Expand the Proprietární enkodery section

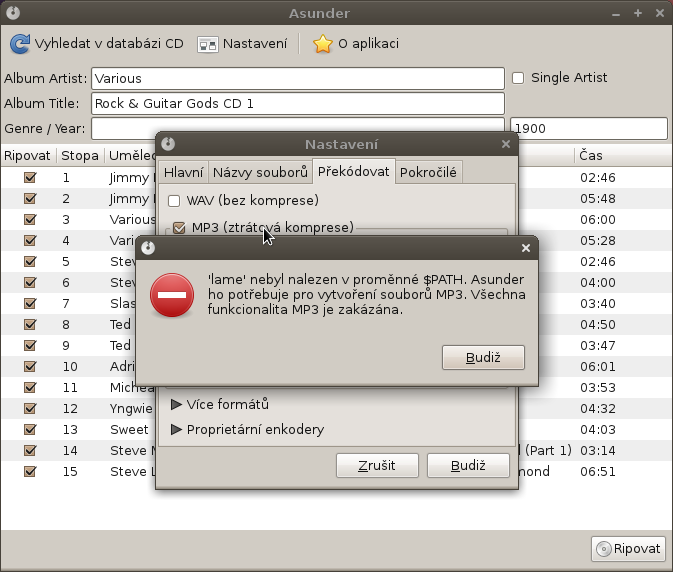pos(176,430)
